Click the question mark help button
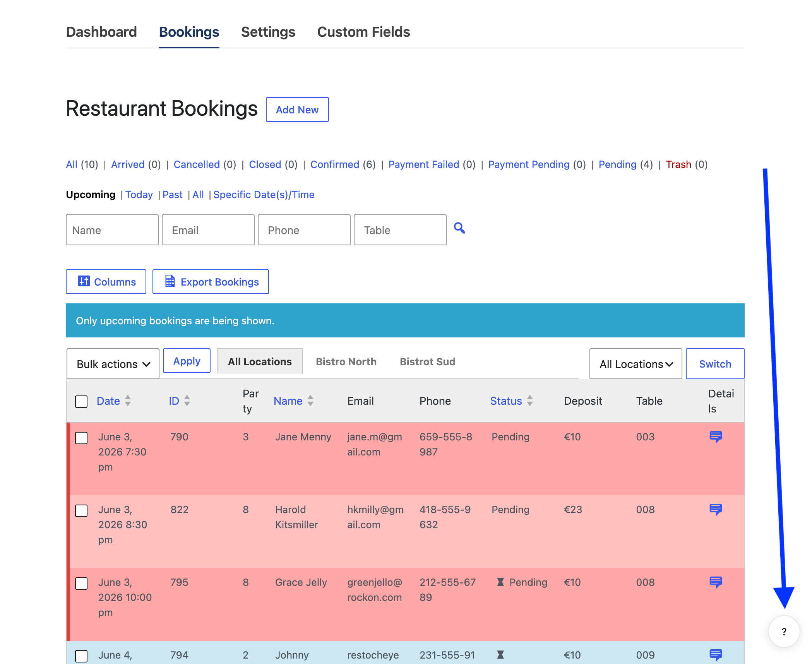This screenshot has height=664, width=812. click(784, 632)
